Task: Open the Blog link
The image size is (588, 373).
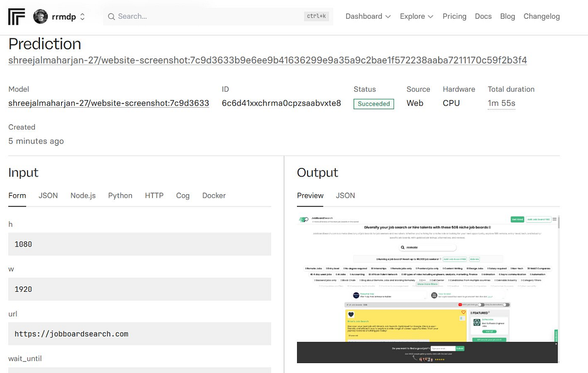Action: [507, 16]
